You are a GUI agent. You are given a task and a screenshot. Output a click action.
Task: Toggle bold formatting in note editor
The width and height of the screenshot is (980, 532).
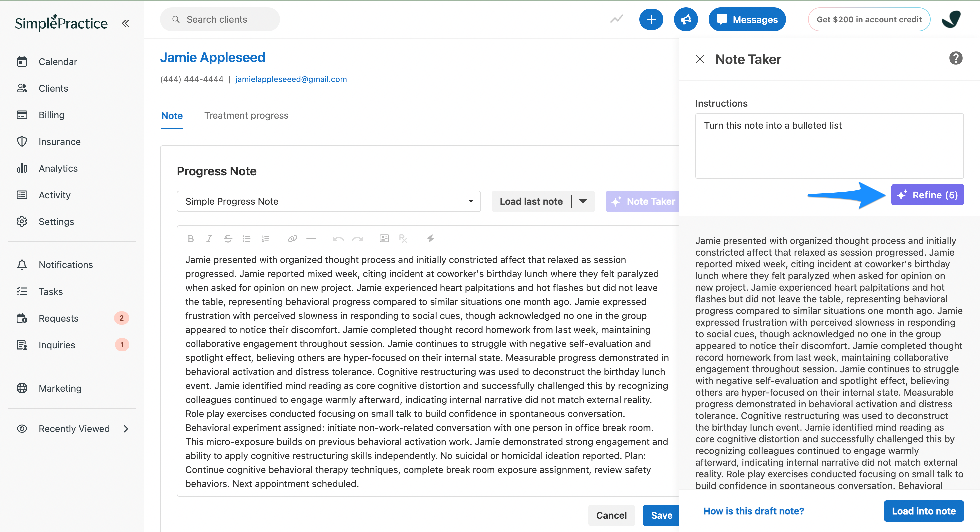[x=191, y=239]
